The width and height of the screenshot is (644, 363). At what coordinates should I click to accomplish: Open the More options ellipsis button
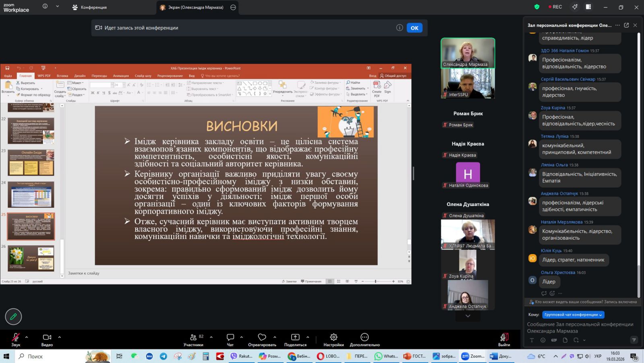365,337
